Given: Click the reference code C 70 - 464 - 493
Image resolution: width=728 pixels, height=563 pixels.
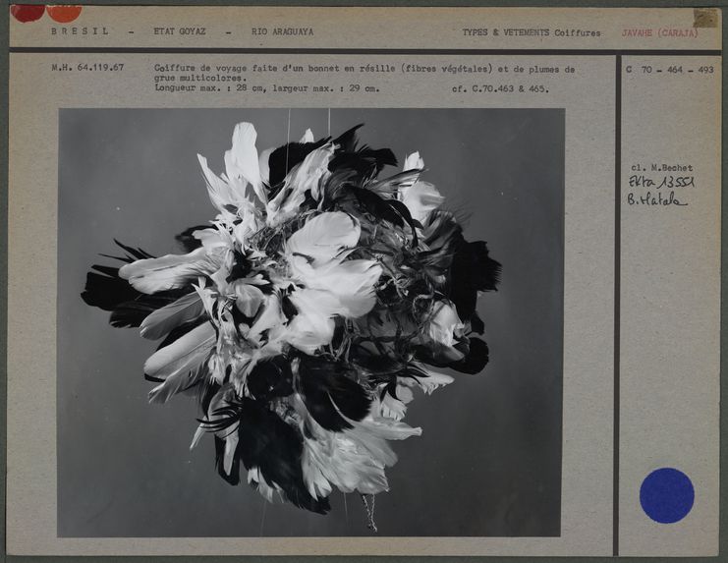Looking at the screenshot, I should click(670, 70).
